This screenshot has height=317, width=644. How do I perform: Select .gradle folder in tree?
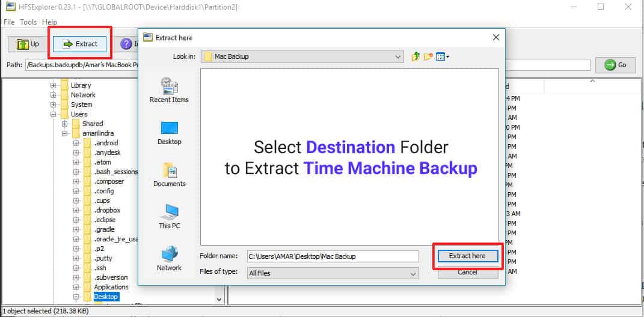(x=104, y=229)
